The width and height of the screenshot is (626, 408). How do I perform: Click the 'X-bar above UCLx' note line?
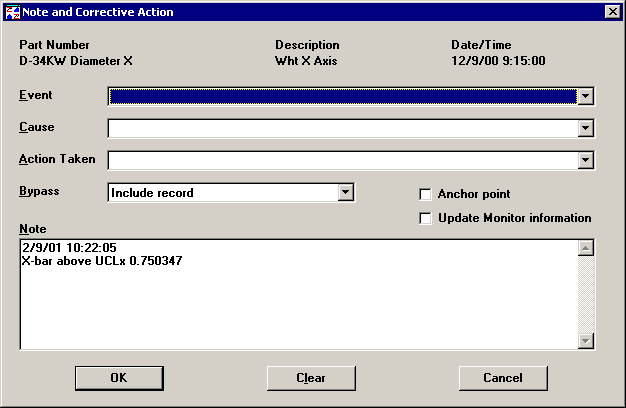pos(101,261)
